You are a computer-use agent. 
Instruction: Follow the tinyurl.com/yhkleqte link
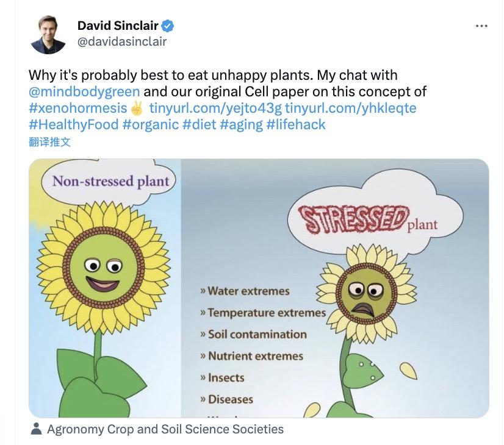point(351,109)
